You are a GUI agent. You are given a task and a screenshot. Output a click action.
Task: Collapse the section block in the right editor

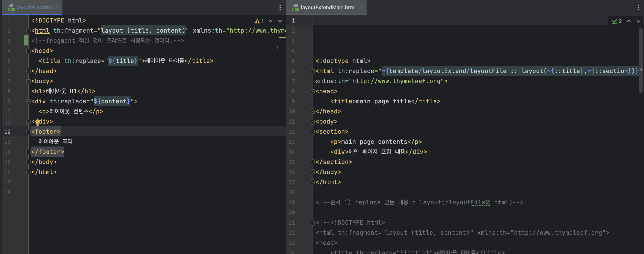[313, 132]
